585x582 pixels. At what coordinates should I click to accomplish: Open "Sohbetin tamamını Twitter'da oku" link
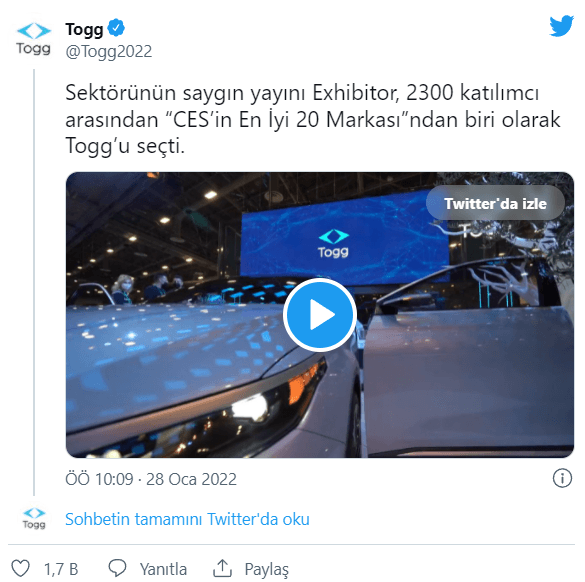click(x=187, y=519)
